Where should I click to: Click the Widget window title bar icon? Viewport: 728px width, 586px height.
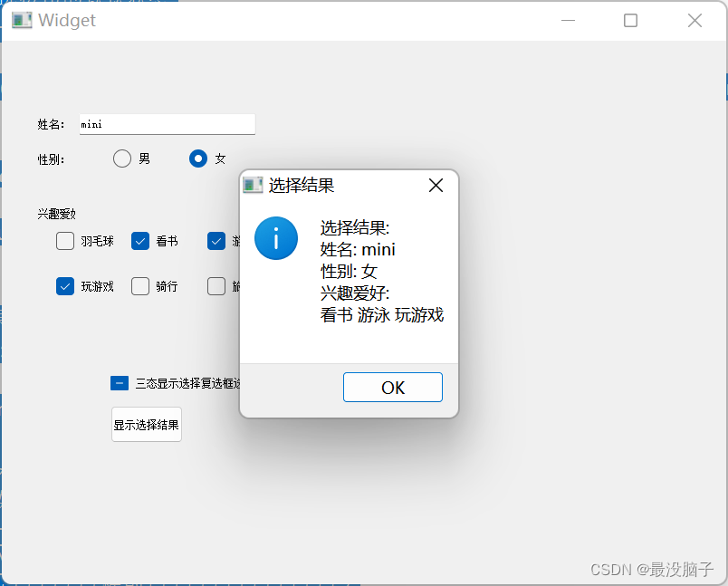pyautogui.click(x=21, y=19)
